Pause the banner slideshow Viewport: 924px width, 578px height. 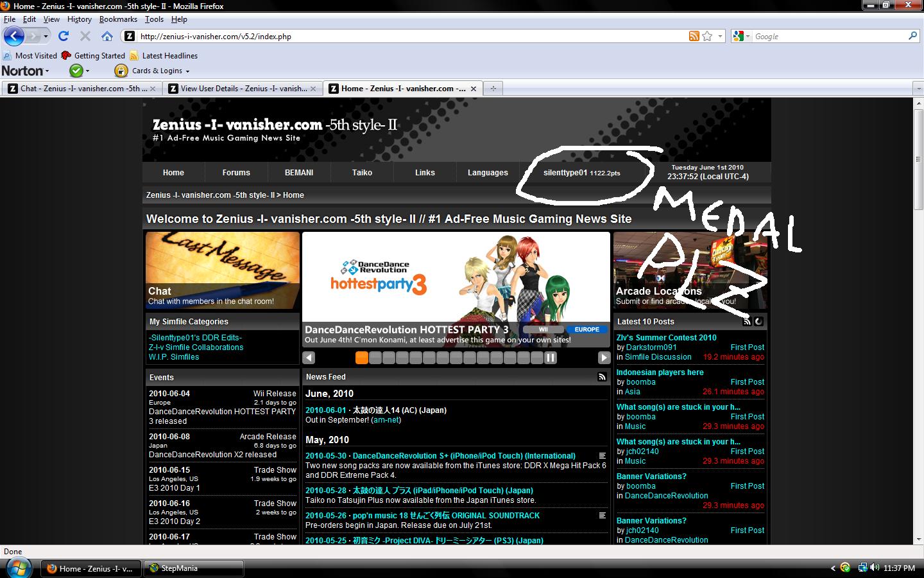(x=551, y=358)
